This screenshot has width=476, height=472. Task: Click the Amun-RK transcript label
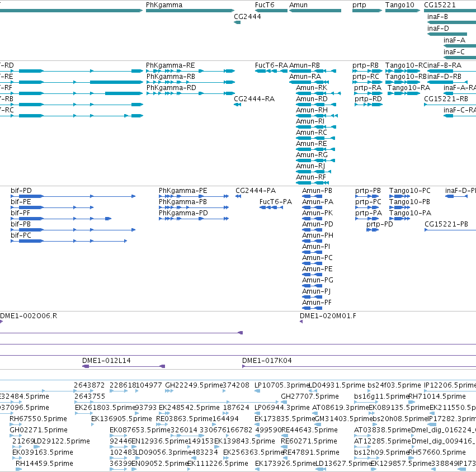point(312,88)
